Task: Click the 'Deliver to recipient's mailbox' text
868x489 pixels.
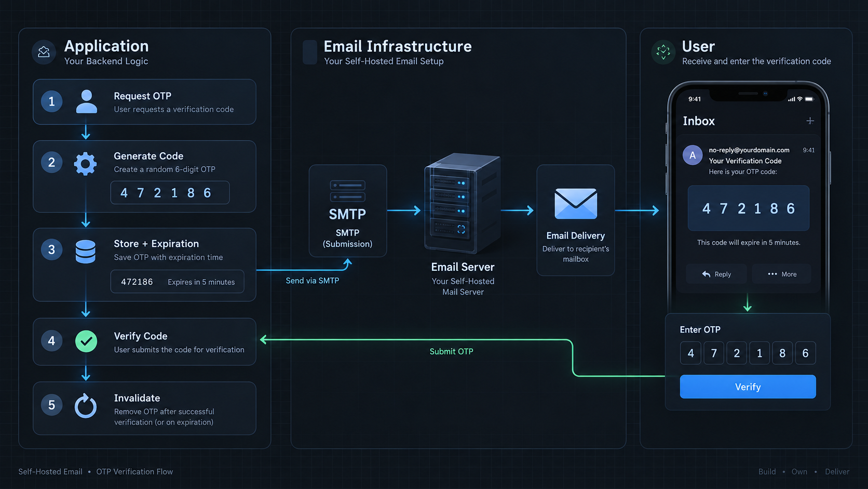Action: (576, 254)
